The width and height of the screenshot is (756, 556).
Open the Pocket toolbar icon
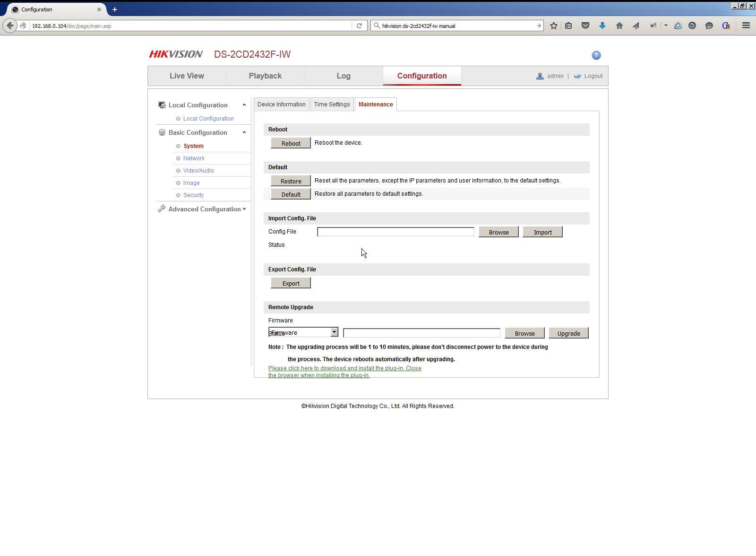[x=585, y=26]
